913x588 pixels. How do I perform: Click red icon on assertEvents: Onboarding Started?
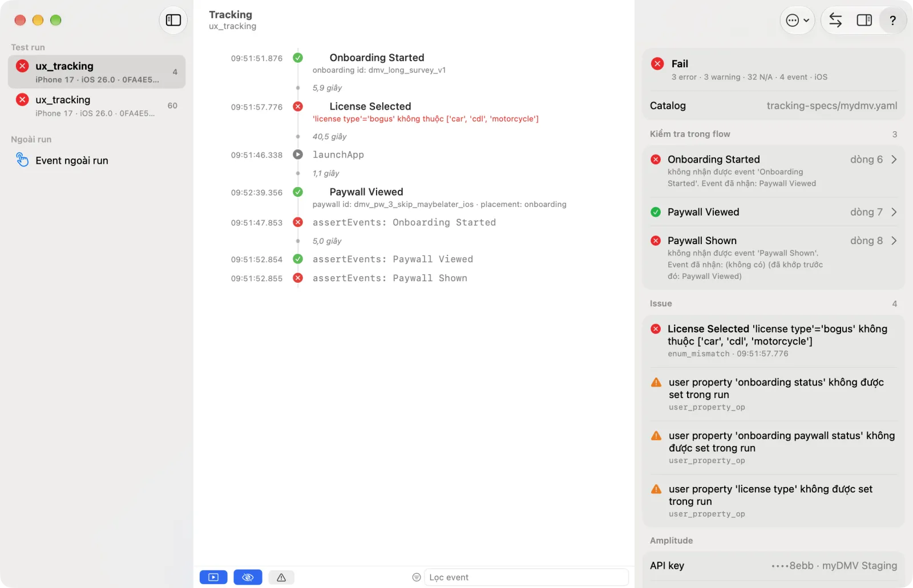tap(298, 222)
